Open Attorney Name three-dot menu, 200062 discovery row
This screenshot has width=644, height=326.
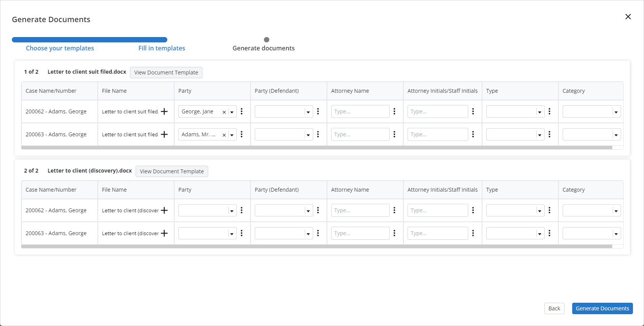(394, 210)
